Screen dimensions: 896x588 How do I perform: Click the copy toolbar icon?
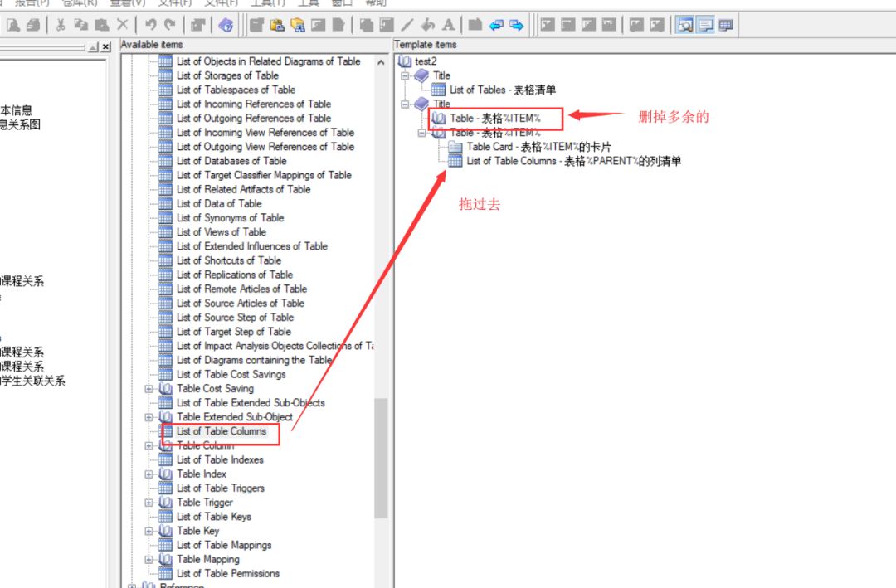[x=80, y=25]
